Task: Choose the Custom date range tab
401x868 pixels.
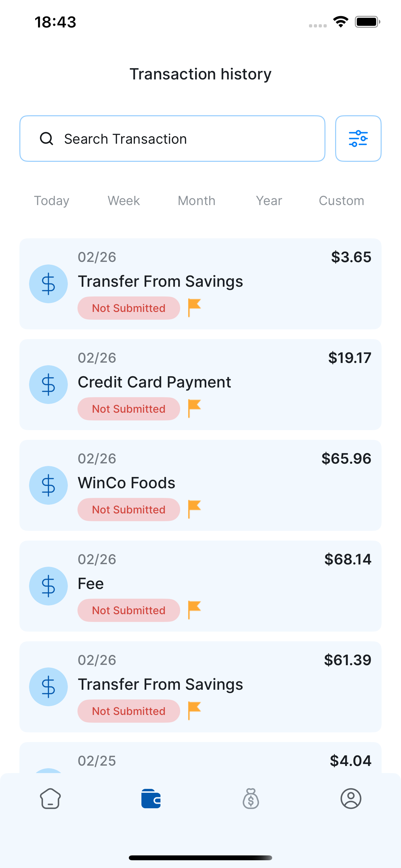Action: coord(341,201)
